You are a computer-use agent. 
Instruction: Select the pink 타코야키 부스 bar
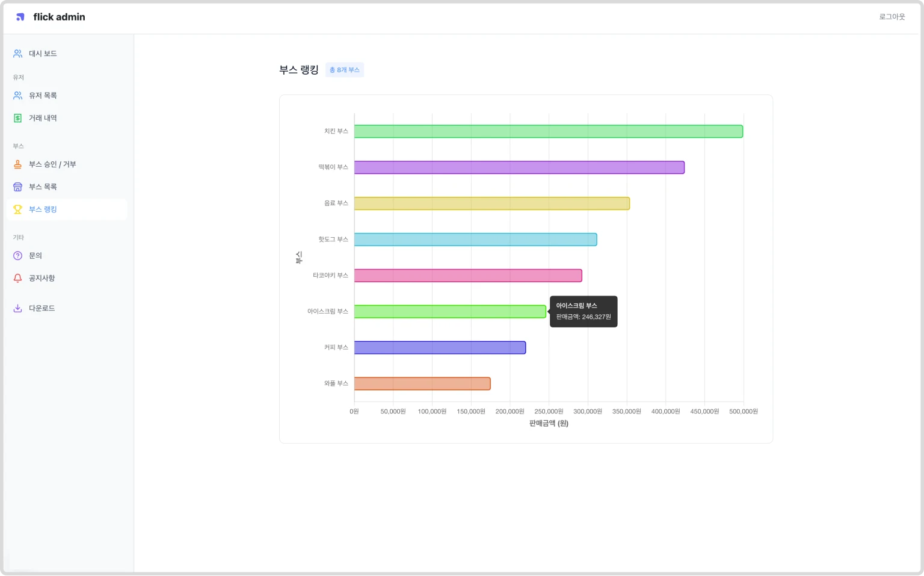(468, 276)
